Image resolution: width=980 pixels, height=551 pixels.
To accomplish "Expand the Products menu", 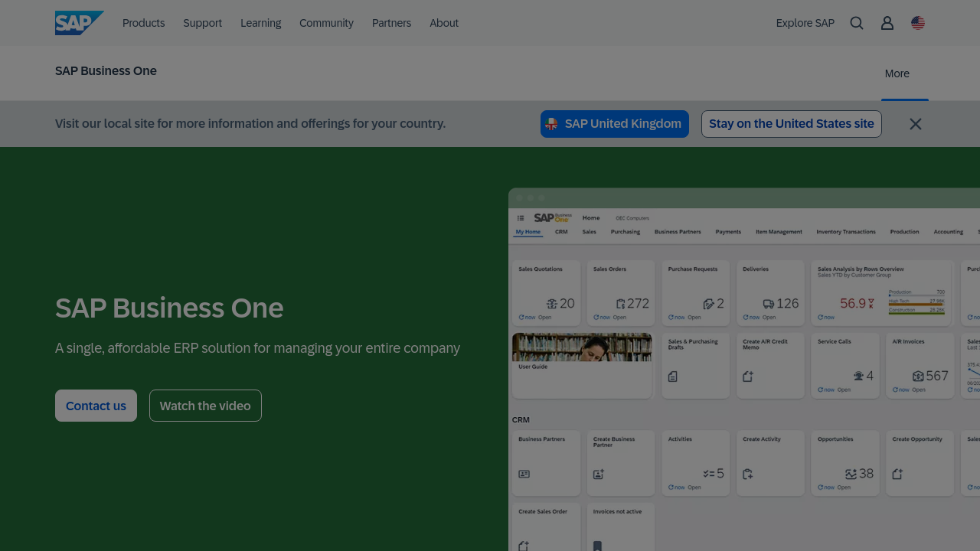I will [x=143, y=23].
